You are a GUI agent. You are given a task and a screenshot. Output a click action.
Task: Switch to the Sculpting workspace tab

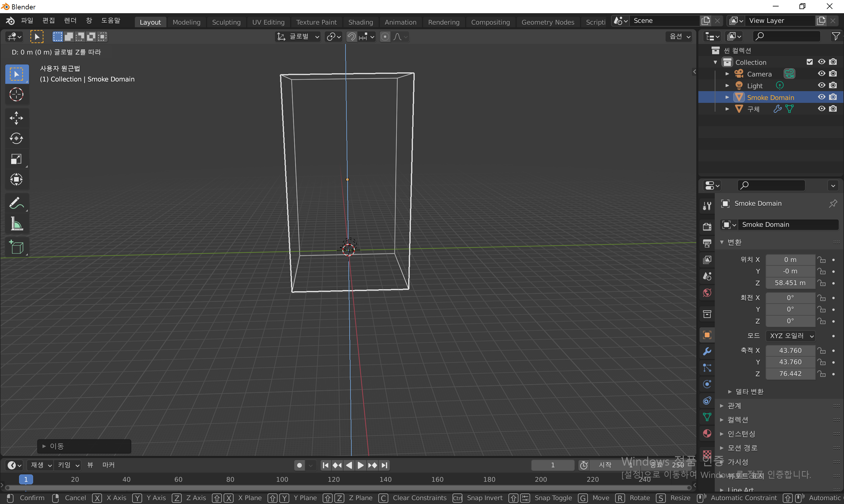point(226,22)
